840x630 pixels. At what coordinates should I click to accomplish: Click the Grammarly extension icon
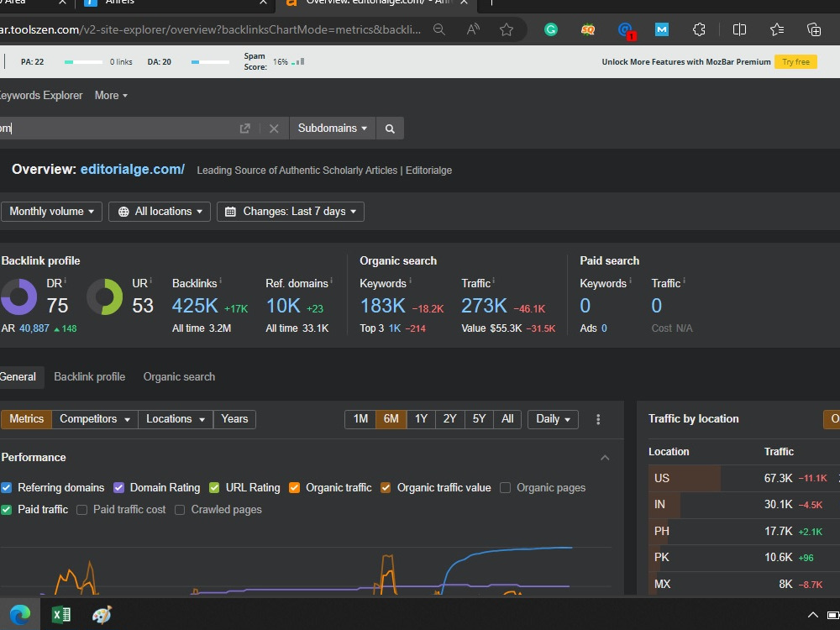pyautogui.click(x=551, y=29)
